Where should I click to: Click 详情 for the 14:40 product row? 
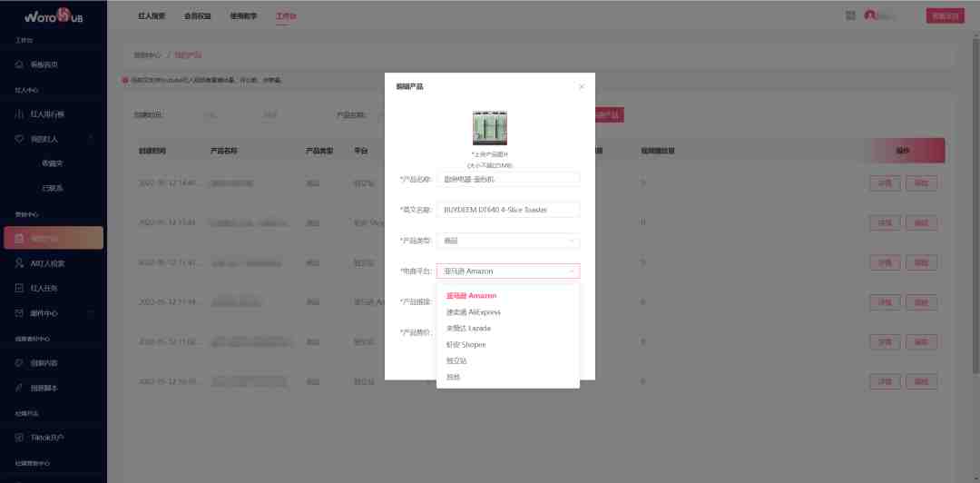[x=885, y=183]
